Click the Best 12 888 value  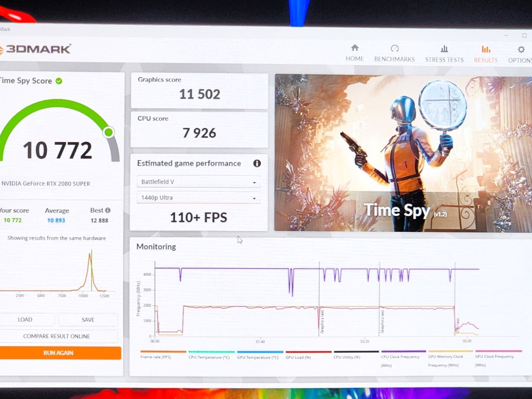[99, 221]
